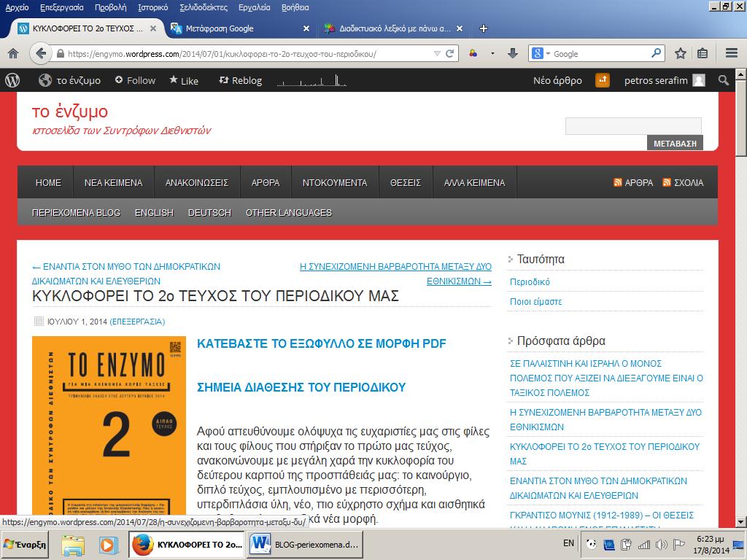This screenshot has height=560, width=747.
Task: Open the Firefox hamburger menu
Action: 732,53
